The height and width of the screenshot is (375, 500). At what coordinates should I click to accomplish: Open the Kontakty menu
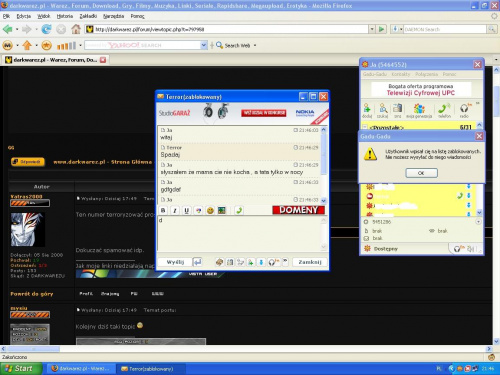(x=401, y=74)
